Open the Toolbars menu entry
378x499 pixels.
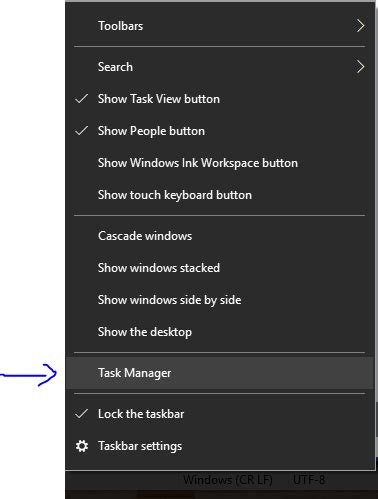pos(220,26)
